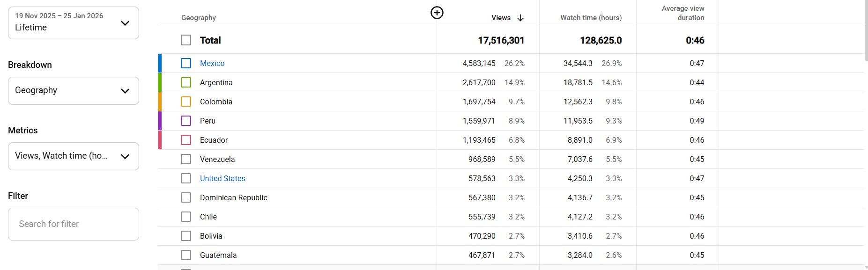868x270 pixels.
Task: Click the Search for filter field
Action: pos(74,224)
